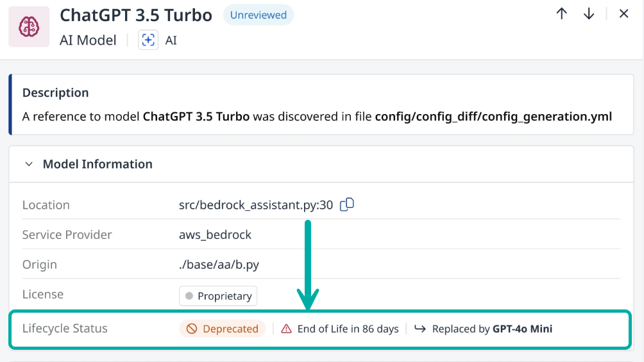The height and width of the screenshot is (362, 644).
Task: Click the Replaced by arrow icon
Action: [x=419, y=329]
